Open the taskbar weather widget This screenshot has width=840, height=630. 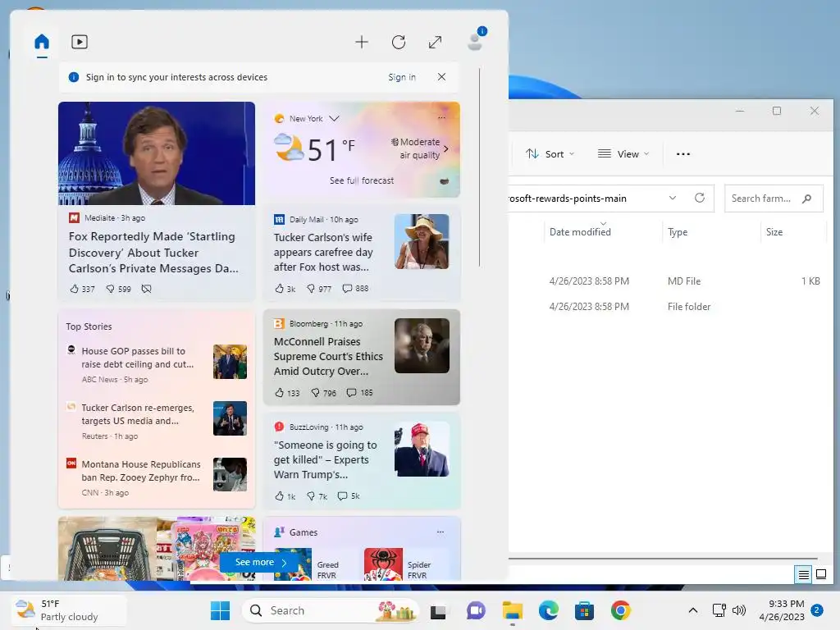click(x=69, y=610)
